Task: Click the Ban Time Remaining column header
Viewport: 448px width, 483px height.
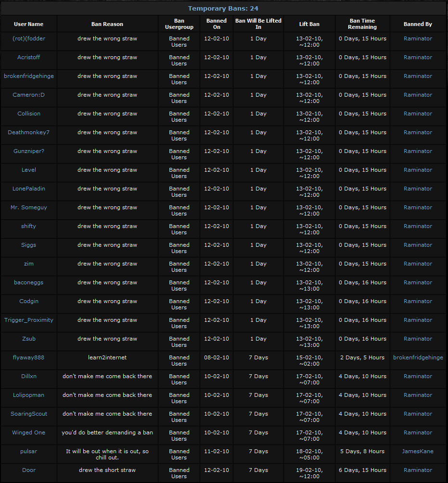Action: coord(362,24)
